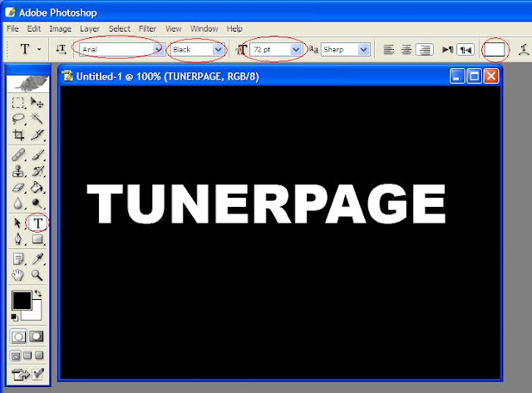The image size is (532, 393).
Task: Select the Eyedropper tool
Action: (x=37, y=259)
